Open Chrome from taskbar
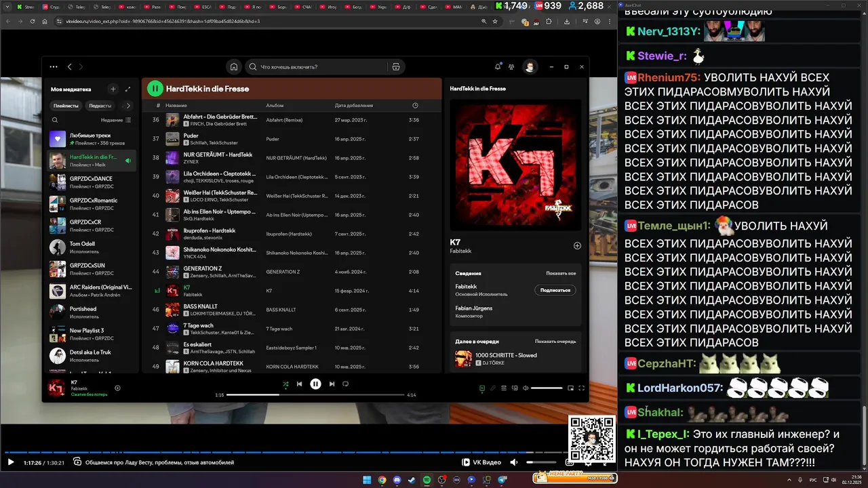The width and height of the screenshot is (868, 488). coord(382,480)
